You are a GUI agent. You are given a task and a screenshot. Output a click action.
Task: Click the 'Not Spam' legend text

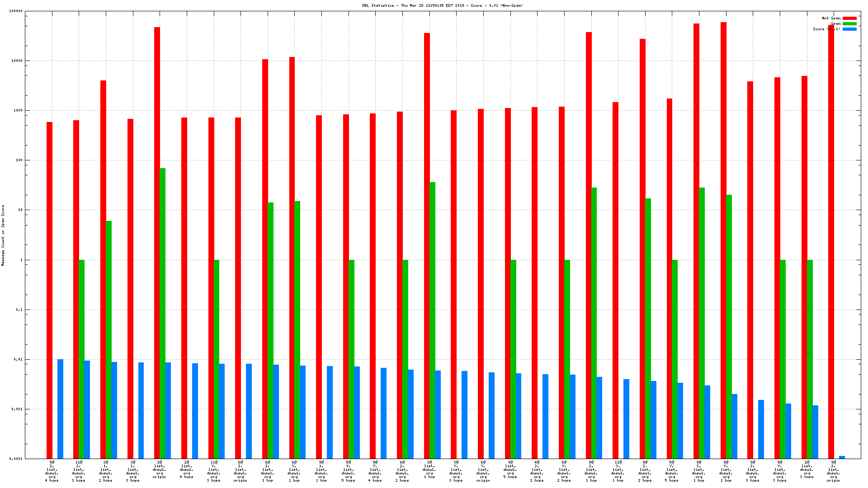pyautogui.click(x=831, y=19)
